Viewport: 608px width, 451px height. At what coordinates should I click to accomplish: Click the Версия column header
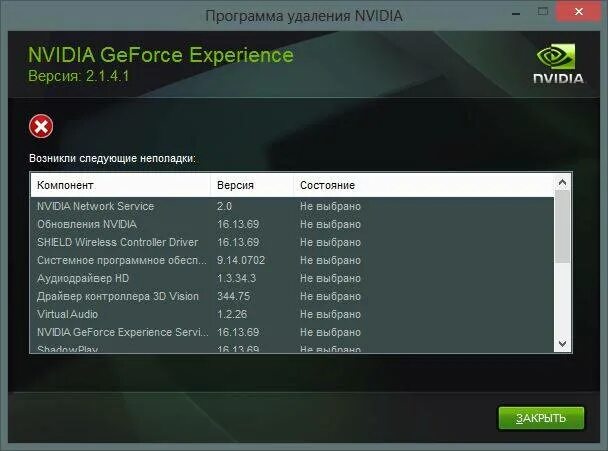[252, 185]
